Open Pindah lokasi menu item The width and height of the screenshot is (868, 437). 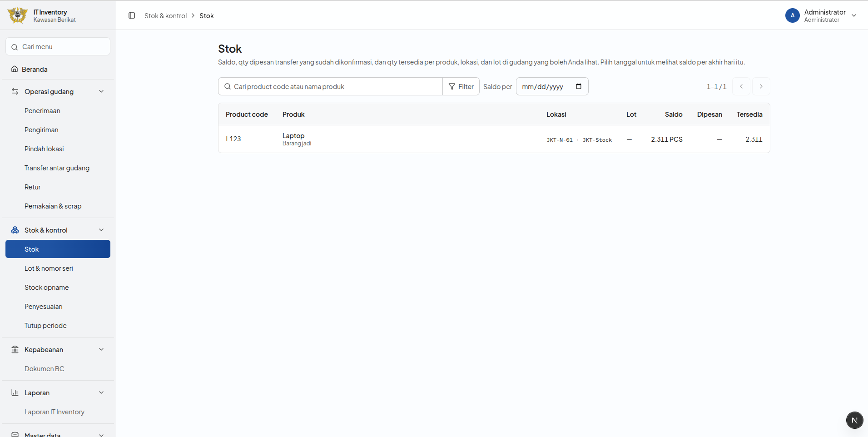point(58,149)
